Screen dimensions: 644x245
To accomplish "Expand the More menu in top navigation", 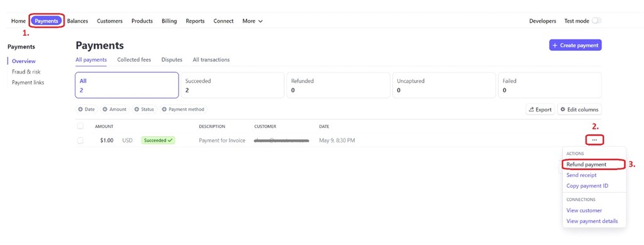I will pos(252,21).
